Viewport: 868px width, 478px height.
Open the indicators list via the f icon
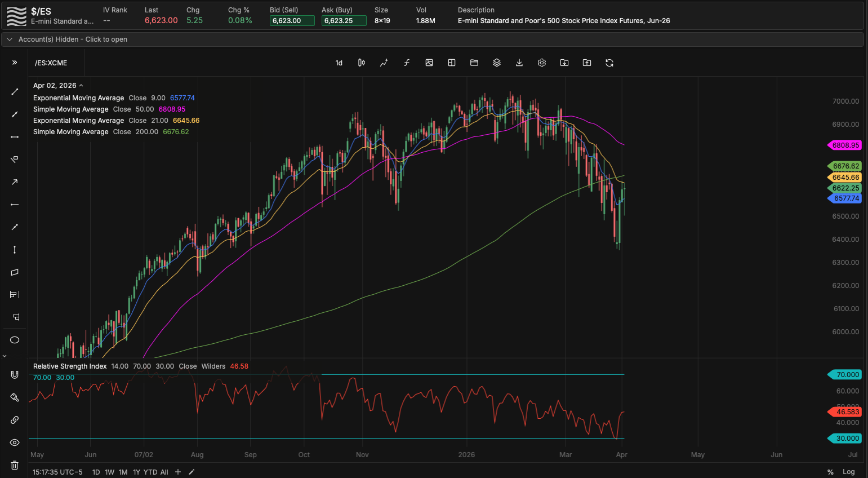pos(407,63)
